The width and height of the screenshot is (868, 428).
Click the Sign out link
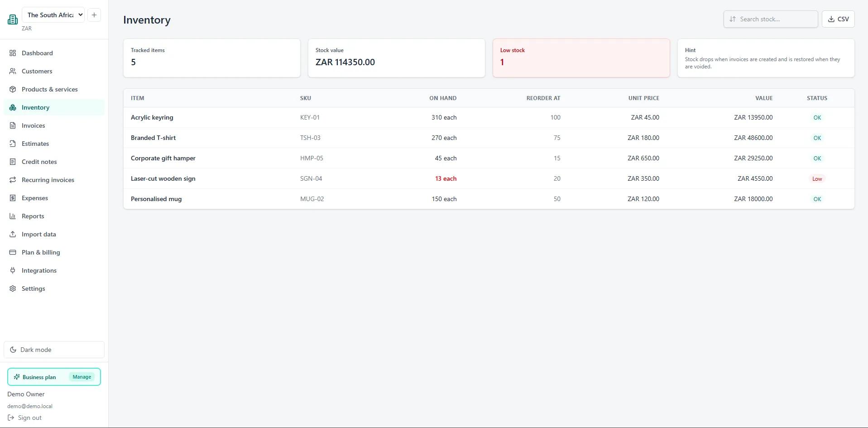pos(24,418)
